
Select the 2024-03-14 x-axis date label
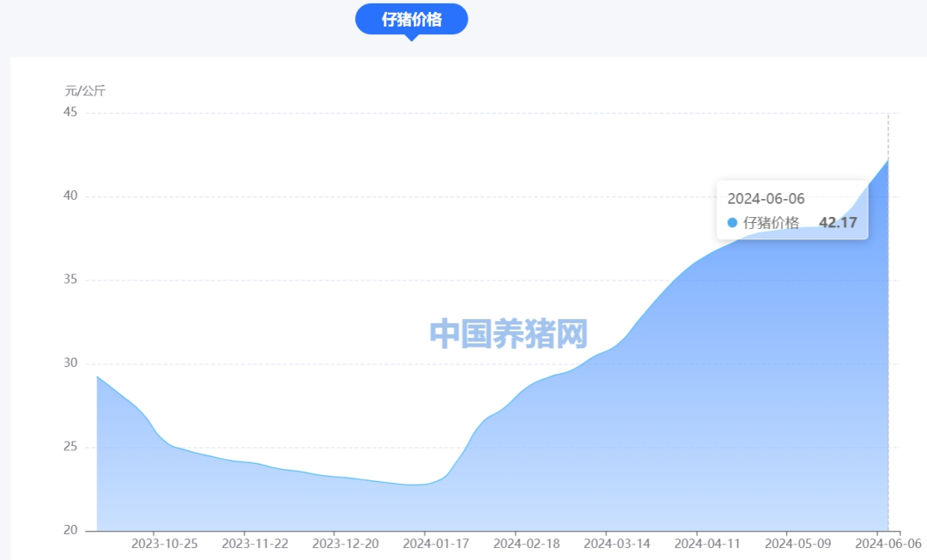[x=616, y=544]
